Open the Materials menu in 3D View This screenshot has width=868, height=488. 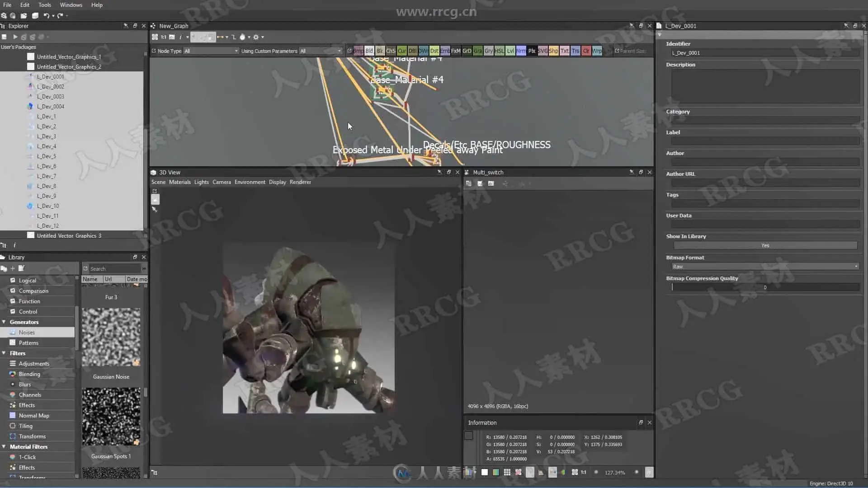pyautogui.click(x=179, y=182)
